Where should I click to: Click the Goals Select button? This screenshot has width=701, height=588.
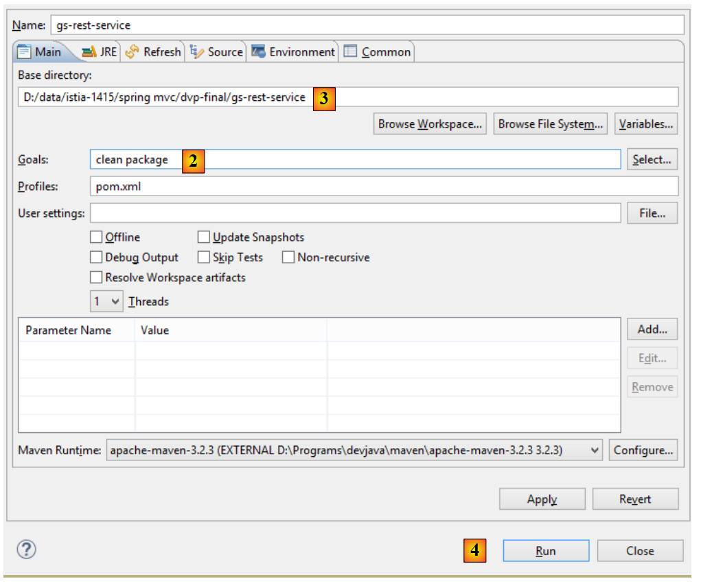652,160
